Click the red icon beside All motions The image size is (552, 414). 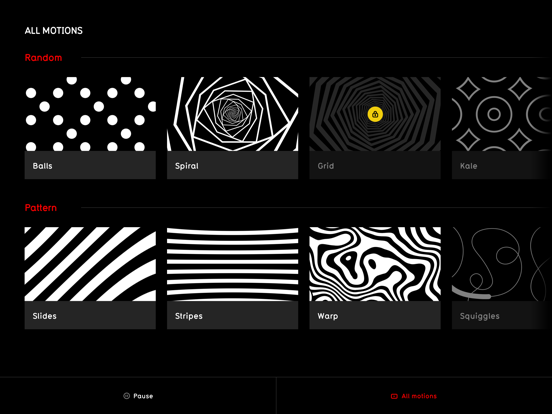pos(394,396)
